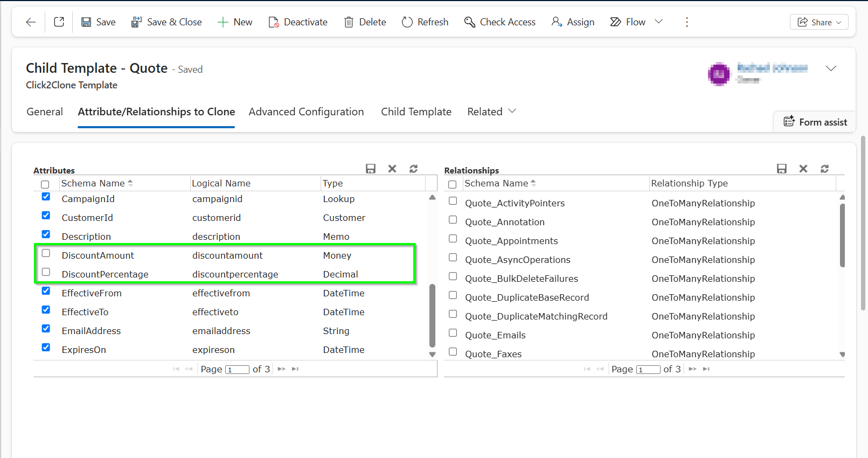Image resolution: width=868 pixels, height=458 pixels.
Task: Open the vertical ellipsis more commands
Action: click(x=686, y=22)
